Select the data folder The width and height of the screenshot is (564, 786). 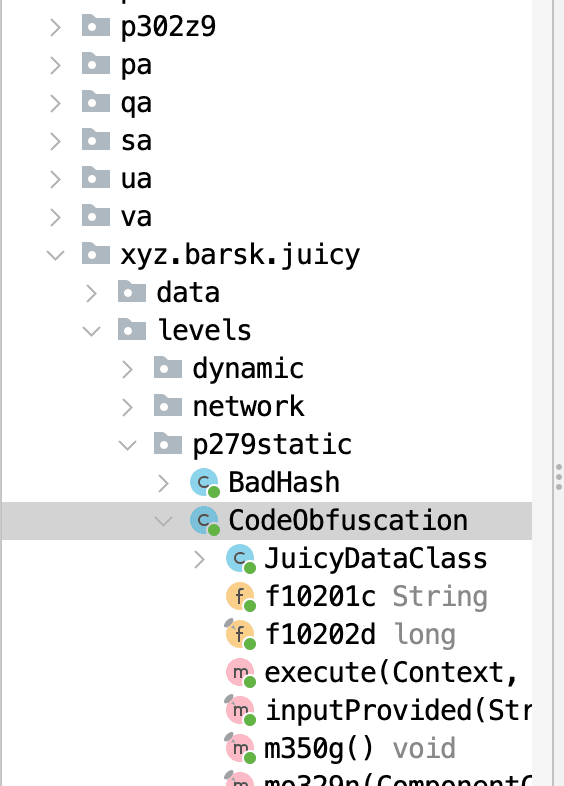[188, 293]
